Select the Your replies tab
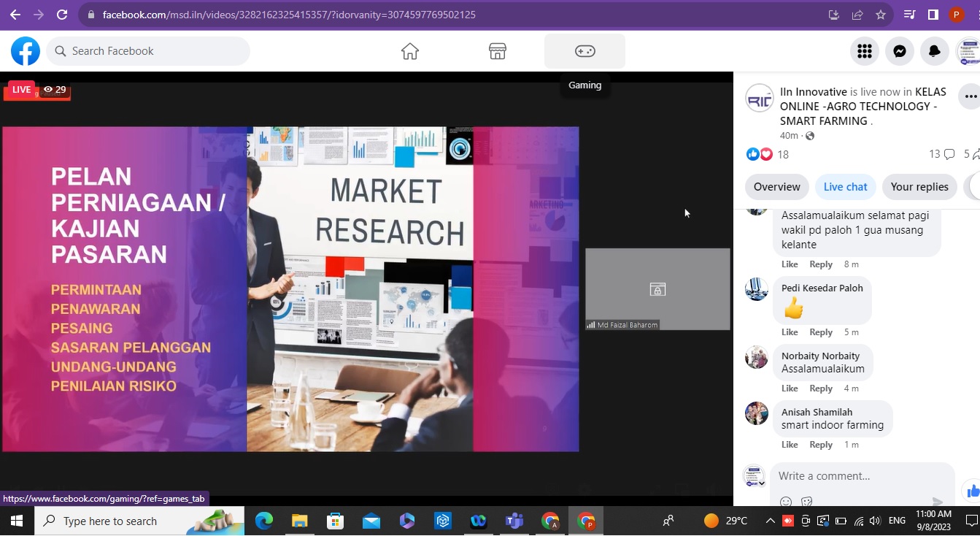This screenshot has height=536, width=980. (919, 187)
